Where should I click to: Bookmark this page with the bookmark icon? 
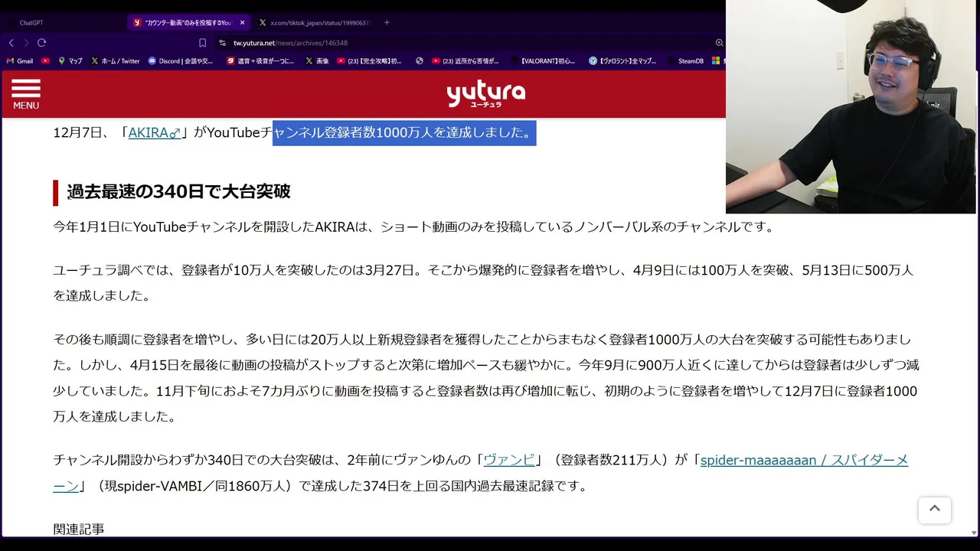point(202,43)
